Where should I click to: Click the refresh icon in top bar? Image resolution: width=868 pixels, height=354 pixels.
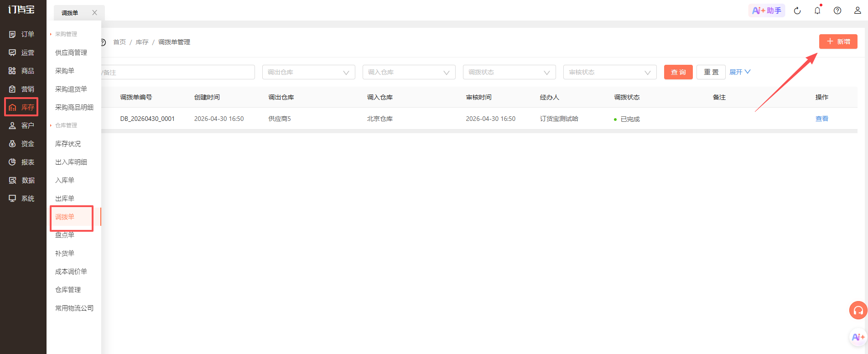(x=797, y=10)
